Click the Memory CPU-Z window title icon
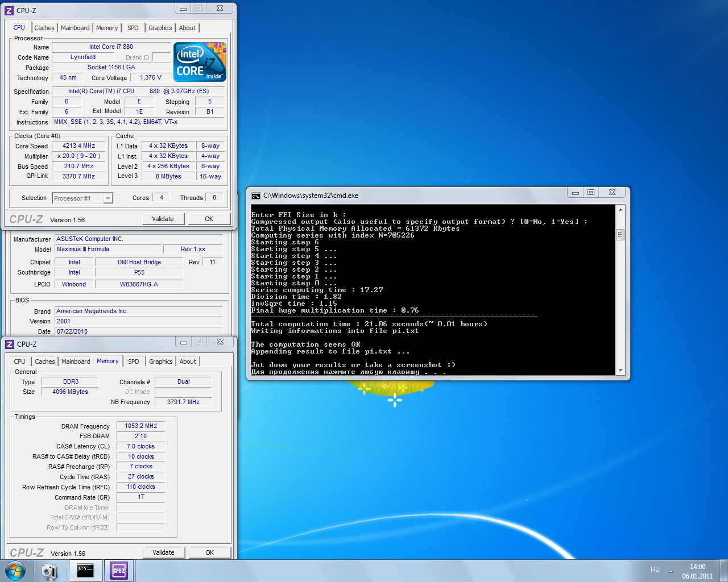728x582 pixels. point(10,344)
